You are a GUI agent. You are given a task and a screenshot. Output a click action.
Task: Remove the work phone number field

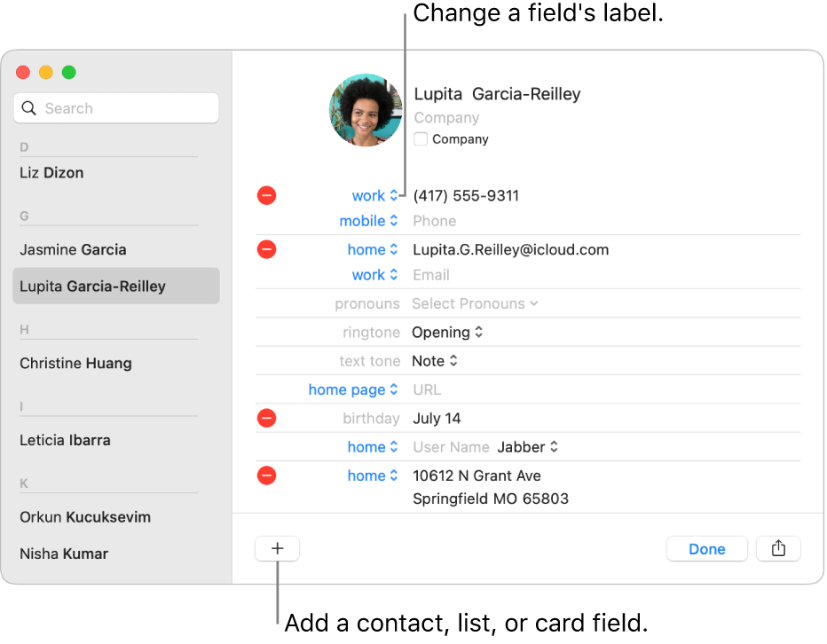[266, 196]
